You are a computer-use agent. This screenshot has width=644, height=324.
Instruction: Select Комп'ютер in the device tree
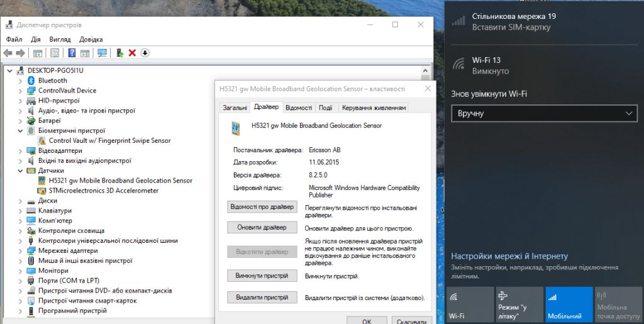click(x=55, y=221)
